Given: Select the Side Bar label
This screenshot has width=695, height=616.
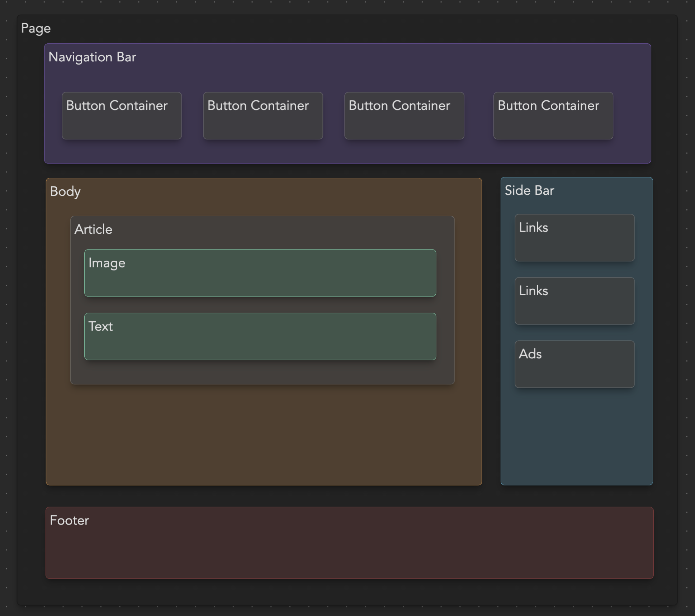Looking at the screenshot, I should coord(529,190).
